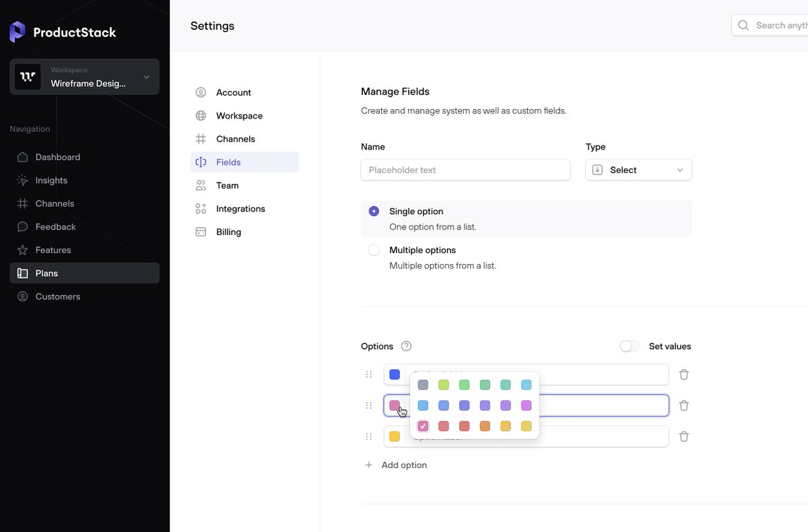The height and width of the screenshot is (532, 808).
Task: Open Dashboard via its home icon
Action: 22,157
